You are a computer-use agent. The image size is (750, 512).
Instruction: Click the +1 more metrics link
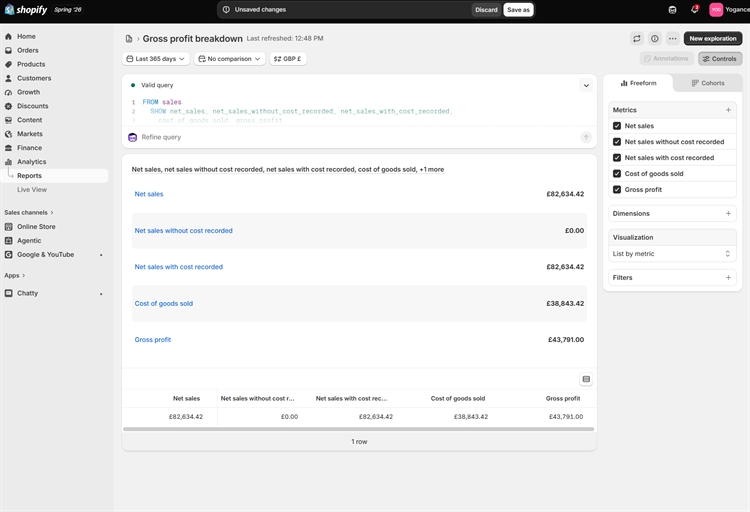coord(431,169)
